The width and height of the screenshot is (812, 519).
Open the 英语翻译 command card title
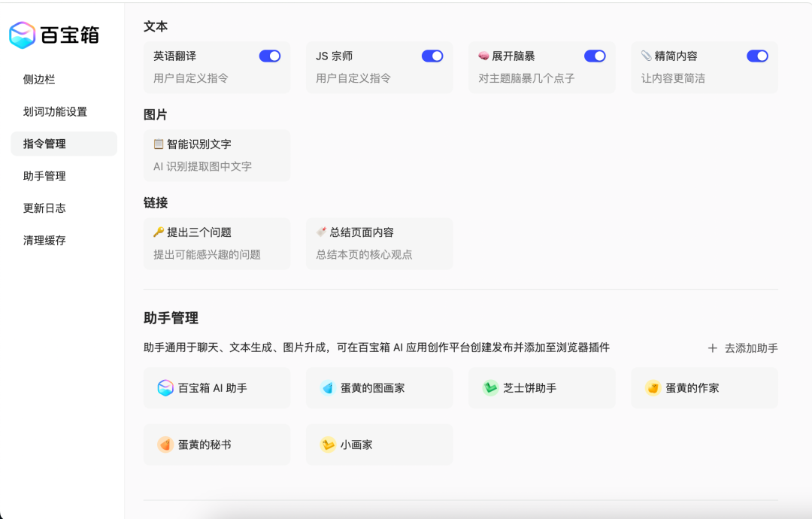click(x=174, y=56)
